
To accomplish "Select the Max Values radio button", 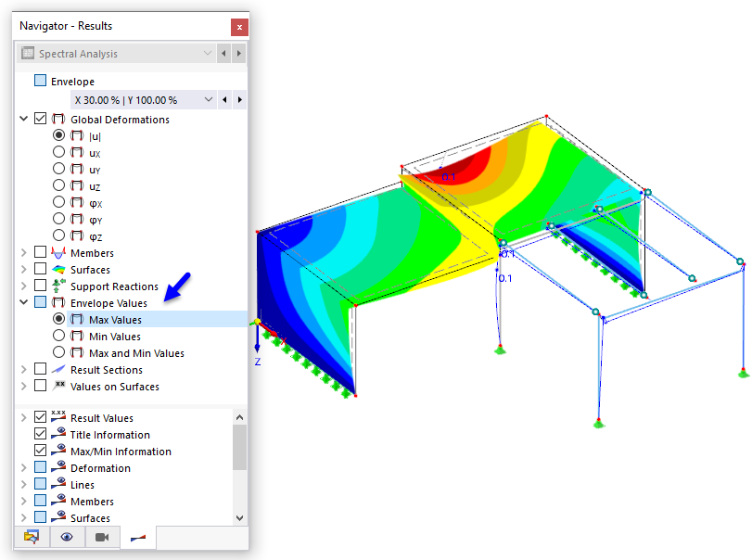I will point(58,319).
